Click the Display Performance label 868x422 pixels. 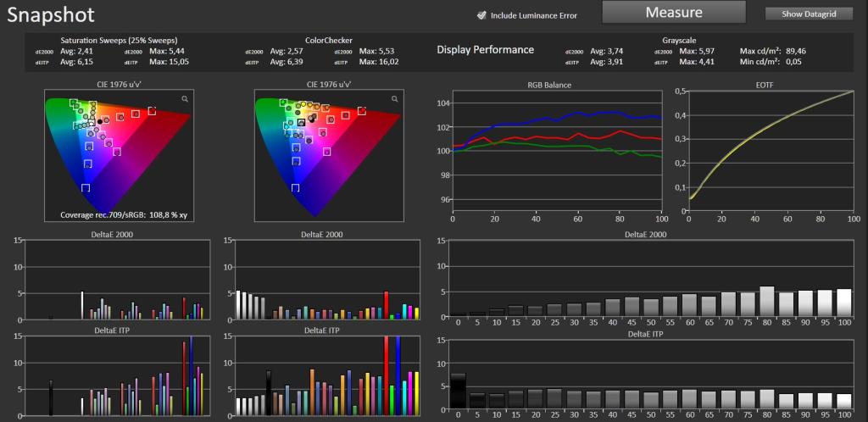tap(486, 50)
